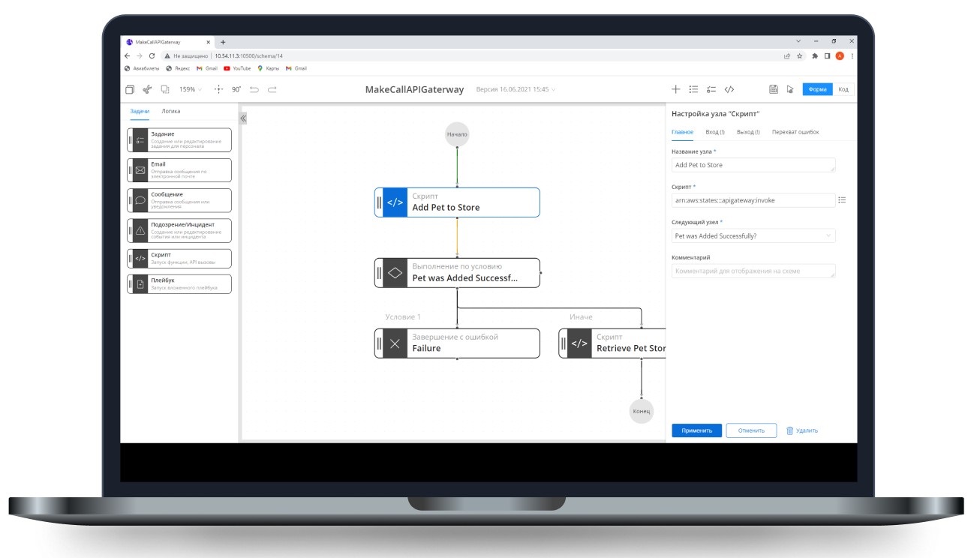
Task: Click the list icon beside Скрипт field
Action: pyautogui.click(x=842, y=200)
